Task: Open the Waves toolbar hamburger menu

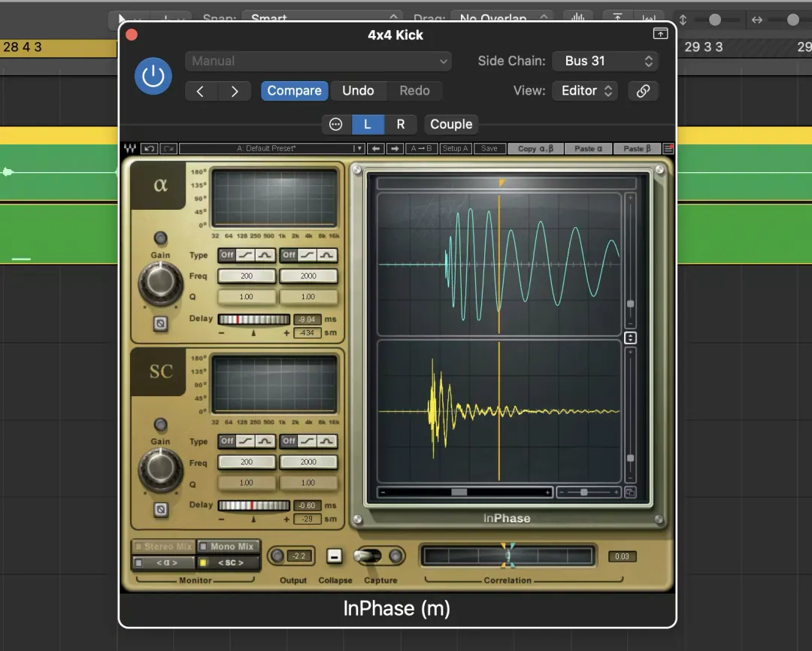Action: 668,149
